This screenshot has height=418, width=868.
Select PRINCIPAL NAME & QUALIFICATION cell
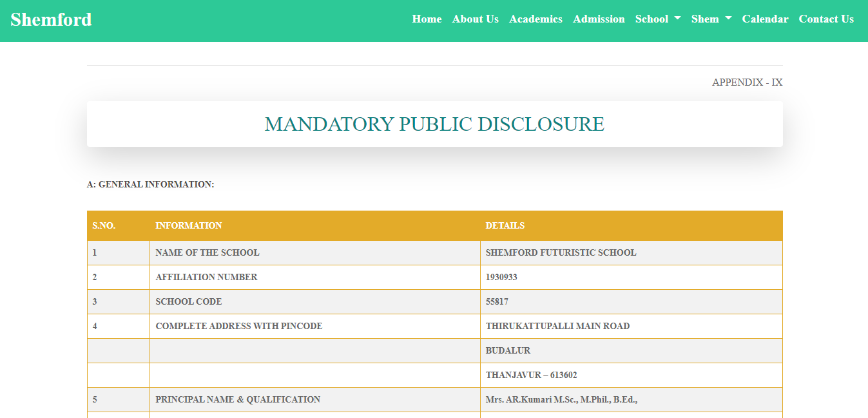315,399
